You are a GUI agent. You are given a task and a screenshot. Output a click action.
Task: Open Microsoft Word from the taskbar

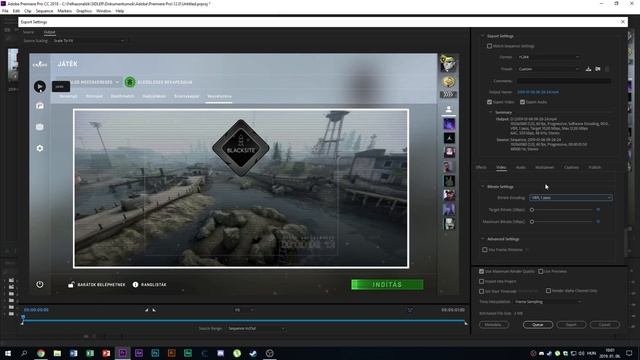point(73,353)
